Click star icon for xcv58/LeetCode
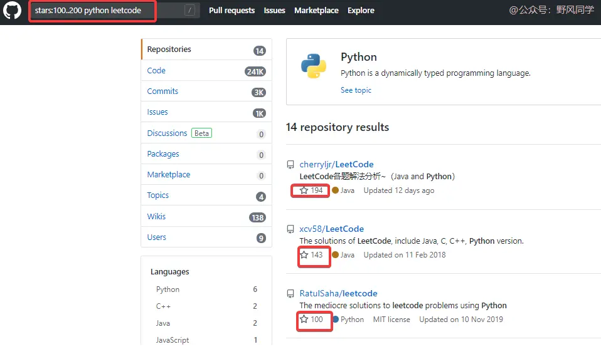Image resolution: width=601 pixels, height=364 pixels. click(304, 255)
